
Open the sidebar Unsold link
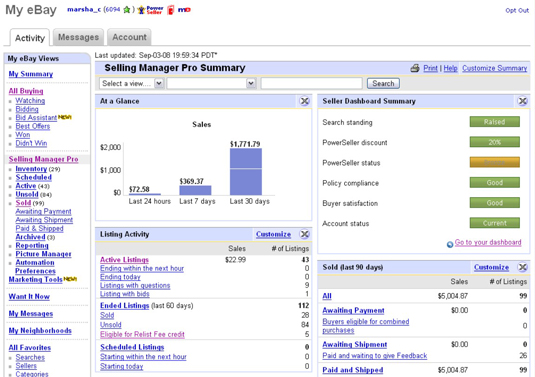click(27, 194)
